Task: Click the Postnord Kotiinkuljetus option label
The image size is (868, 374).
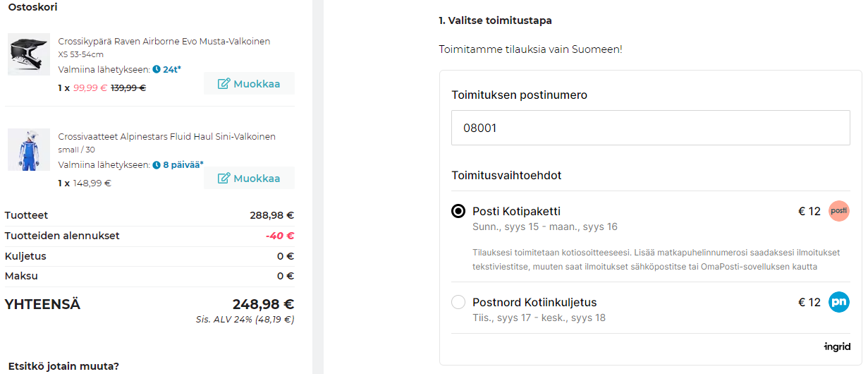Action: pyautogui.click(x=534, y=302)
